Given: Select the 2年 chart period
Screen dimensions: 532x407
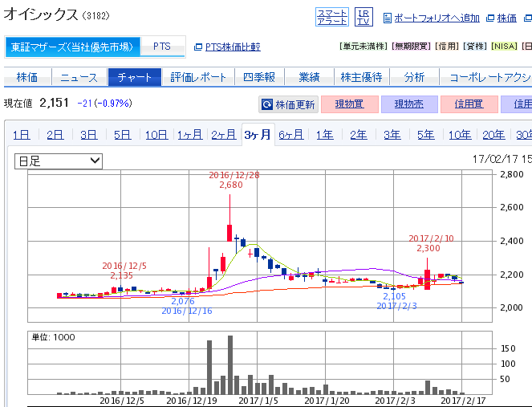Looking at the screenshot, I should [359, 135].
